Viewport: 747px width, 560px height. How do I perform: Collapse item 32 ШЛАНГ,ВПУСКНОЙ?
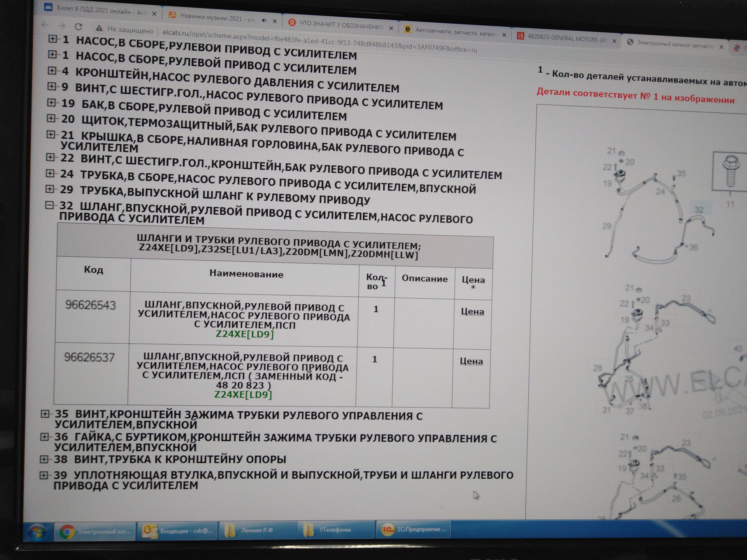[x=49, y=205]
